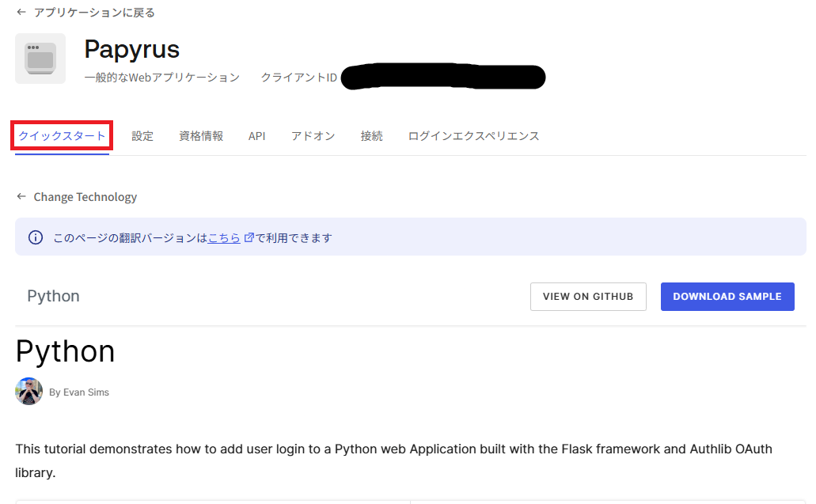Follow the こちら translation link
816x504 pixels.
(224, 237)
